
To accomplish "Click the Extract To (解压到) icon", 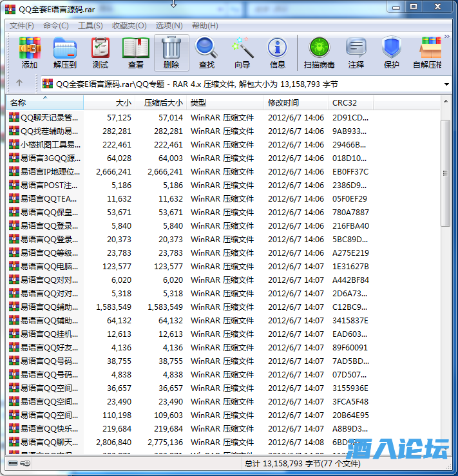I will point(64,53).
